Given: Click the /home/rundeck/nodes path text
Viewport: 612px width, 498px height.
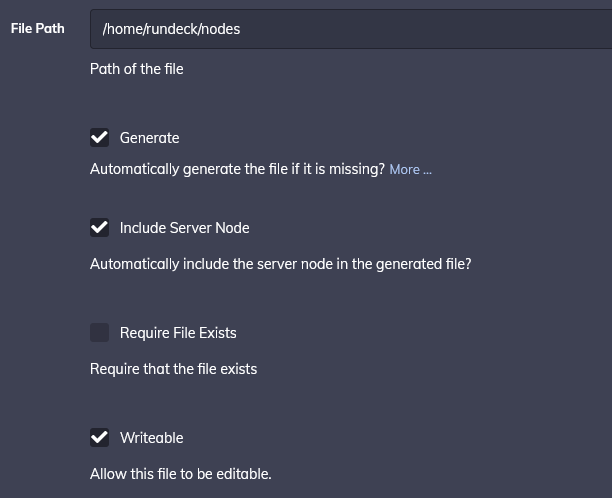Looking at the screenshot, I should click(171, 29).
